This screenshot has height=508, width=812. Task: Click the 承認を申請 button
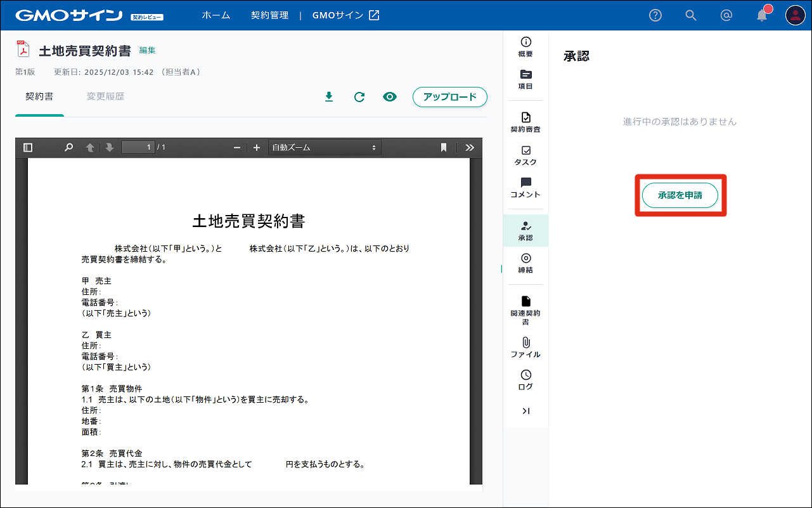click(x=680, y=195)
